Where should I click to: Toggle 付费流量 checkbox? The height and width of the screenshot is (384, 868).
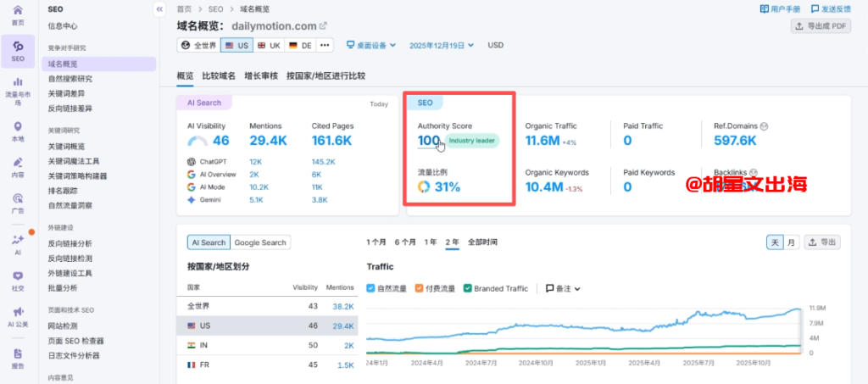419,288
